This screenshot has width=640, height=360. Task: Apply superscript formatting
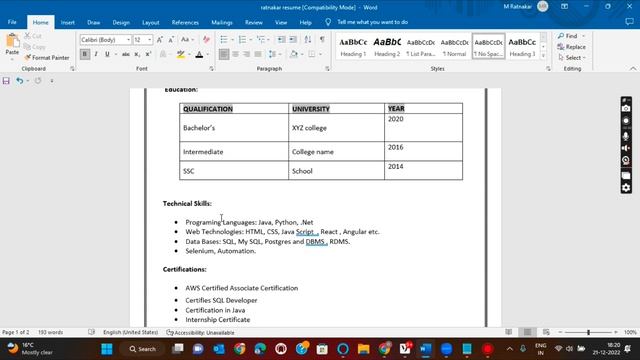click(148, 54)
